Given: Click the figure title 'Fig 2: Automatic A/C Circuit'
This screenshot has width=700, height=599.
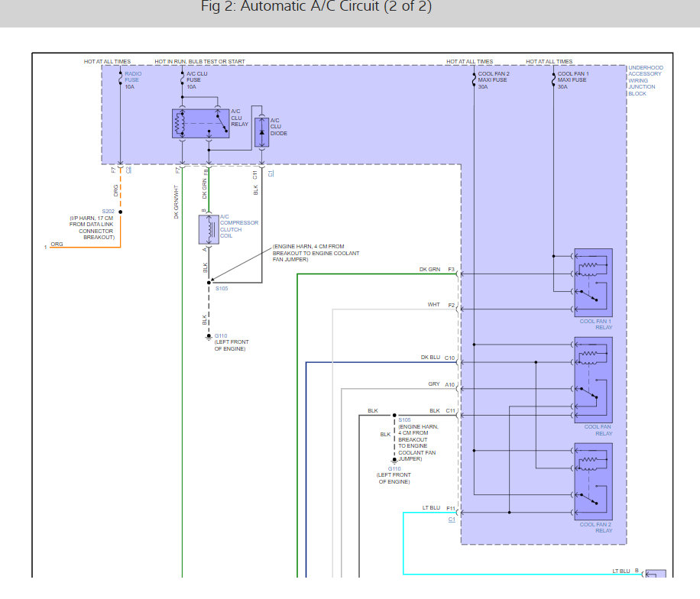Looking at the screenshot, I should (x=316, y=7).
